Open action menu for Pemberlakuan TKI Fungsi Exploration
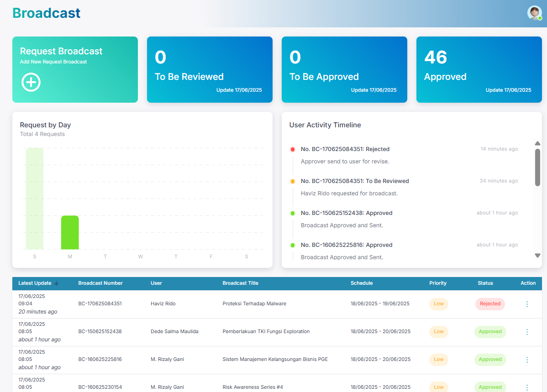This screenshot has width=547, height=392. point(527,332)
